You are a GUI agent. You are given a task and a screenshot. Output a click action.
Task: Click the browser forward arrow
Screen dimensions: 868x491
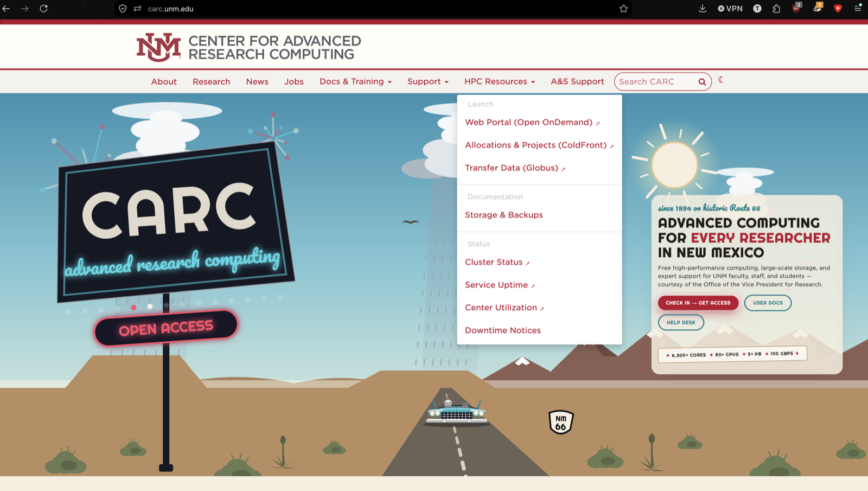pos(25,9)
